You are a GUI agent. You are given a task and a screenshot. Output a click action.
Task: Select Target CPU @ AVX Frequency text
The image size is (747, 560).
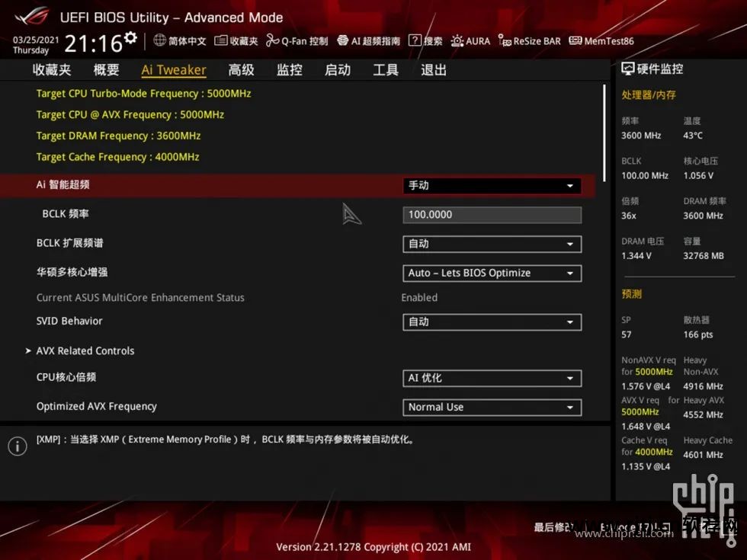tap(130, 115)
